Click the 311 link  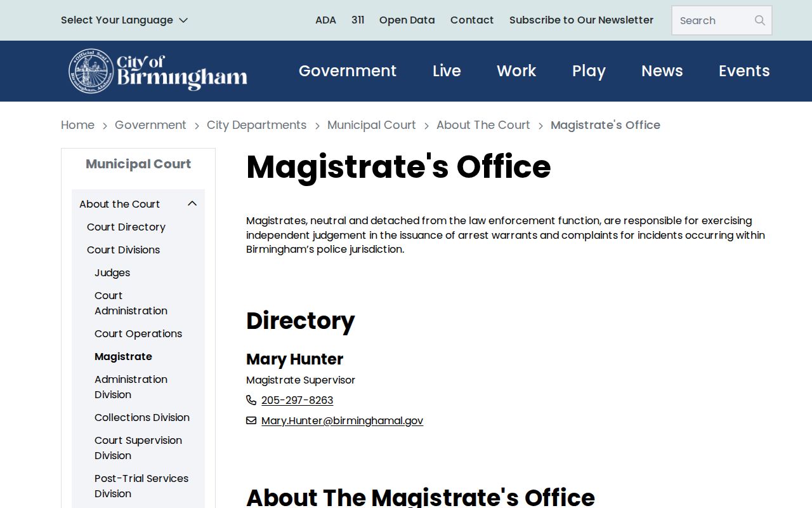point(358,20)
